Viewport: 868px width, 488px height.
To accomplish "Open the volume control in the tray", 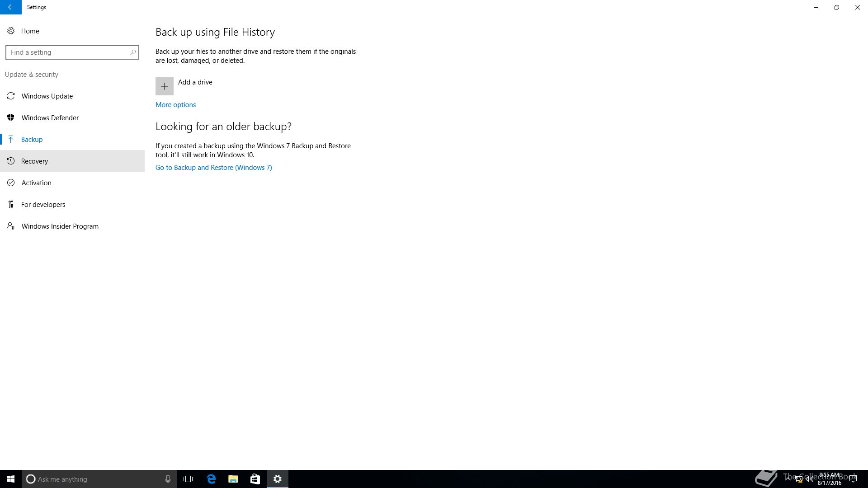I will (x=810, y=479).
